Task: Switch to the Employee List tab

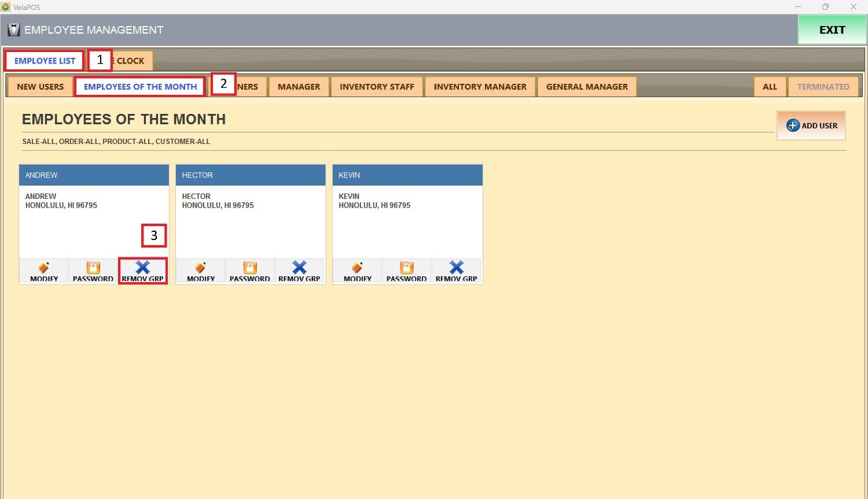Action: (x=45, y=61)
